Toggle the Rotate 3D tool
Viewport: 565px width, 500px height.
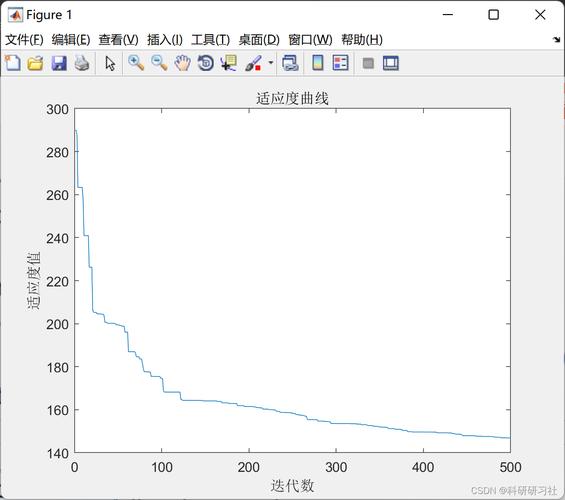(x=206, y=63)
